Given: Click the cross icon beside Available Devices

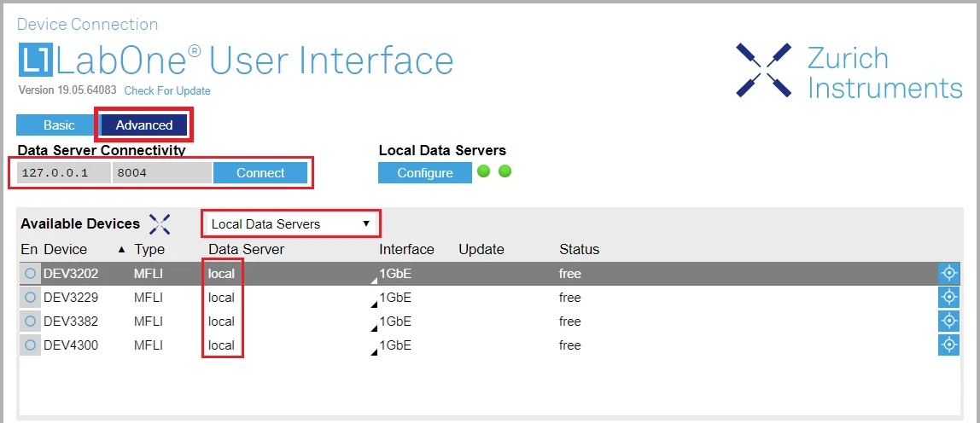Looking at the screenshot, I should click(160, 223).
